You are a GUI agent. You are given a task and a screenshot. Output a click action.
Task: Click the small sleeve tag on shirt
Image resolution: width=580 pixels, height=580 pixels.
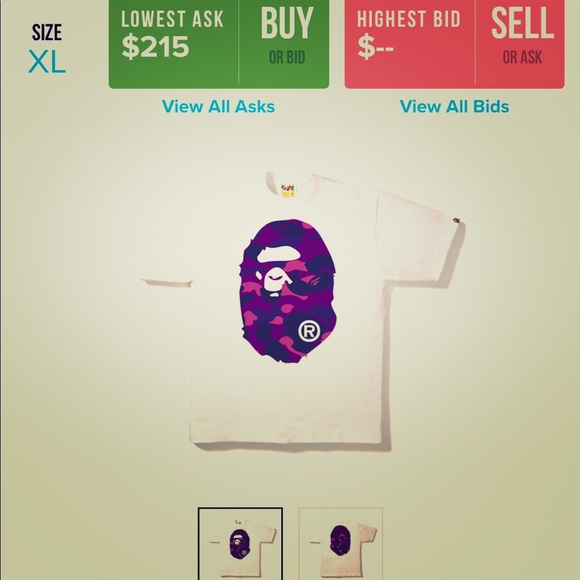point(456,220)
